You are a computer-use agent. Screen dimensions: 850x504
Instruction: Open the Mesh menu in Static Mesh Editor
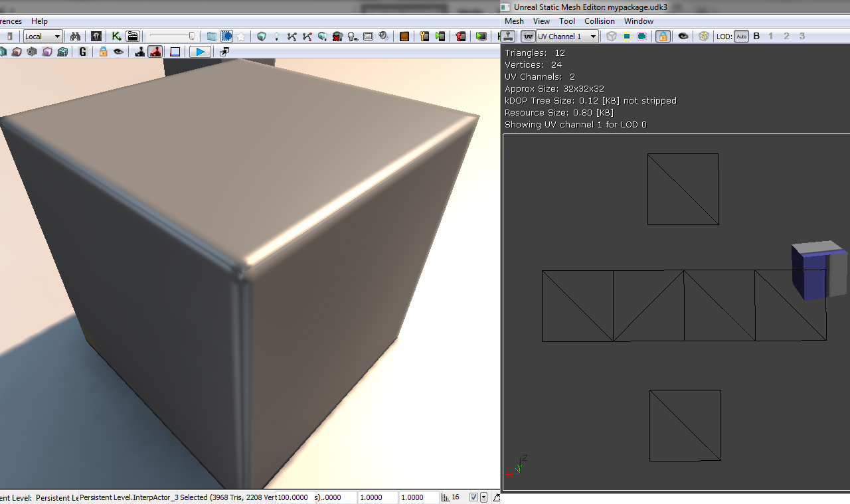point(514,21)
